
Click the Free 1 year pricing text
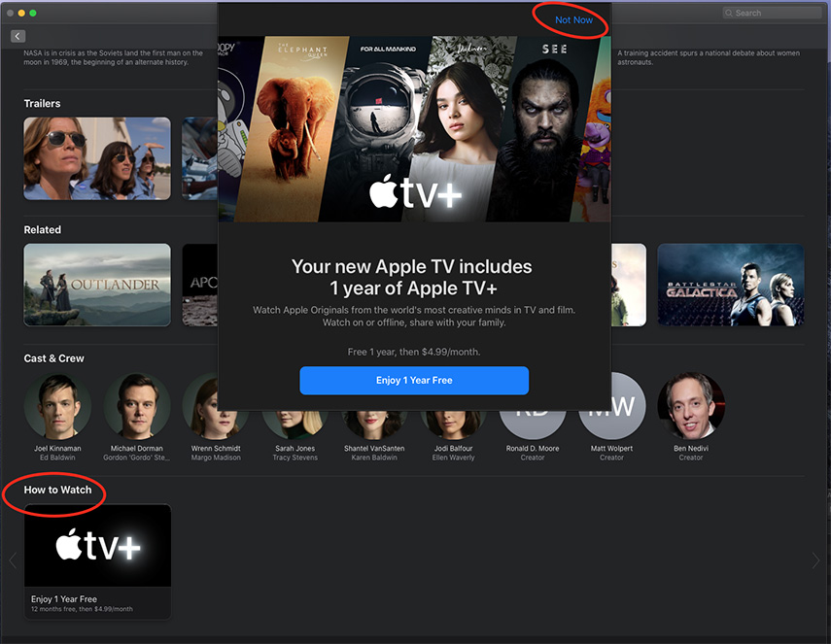pos(414,352)
